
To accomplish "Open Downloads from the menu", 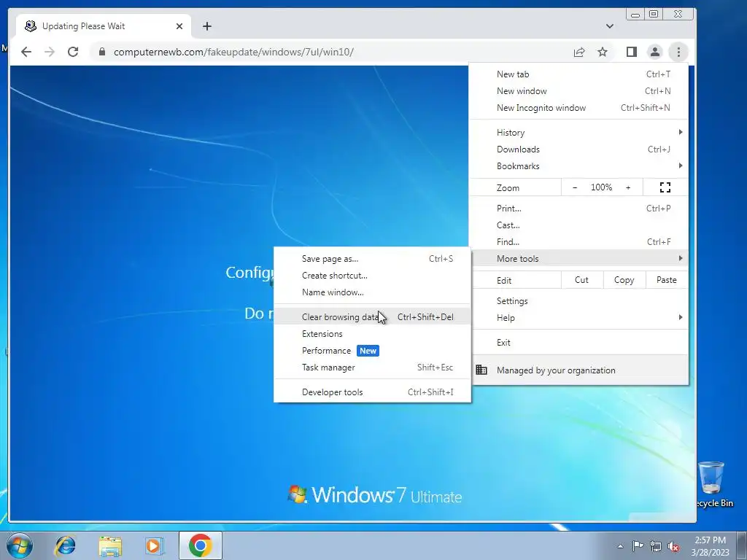I will (x=578, y=149).
